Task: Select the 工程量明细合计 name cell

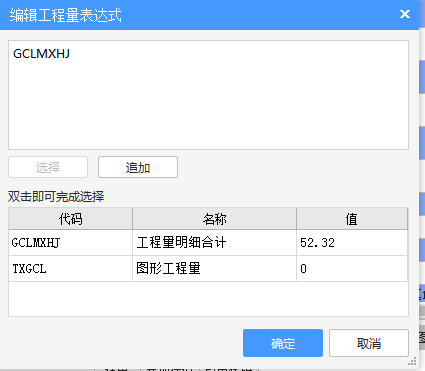Action: click(215, 243)
